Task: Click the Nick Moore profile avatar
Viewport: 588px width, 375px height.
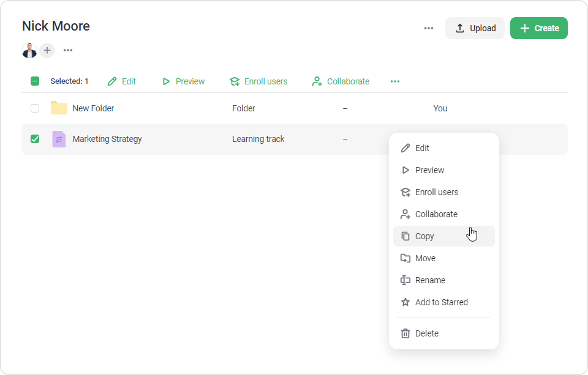Action: pos(29,51)
